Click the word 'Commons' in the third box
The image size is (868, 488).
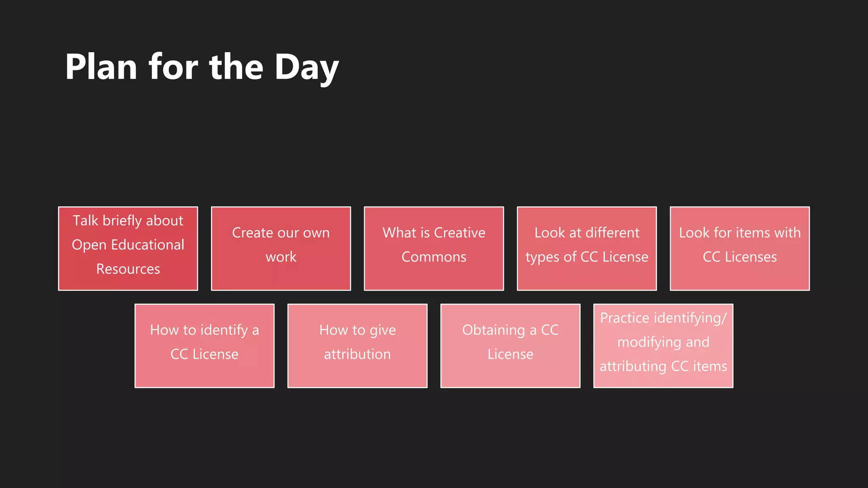click(434, 257)
